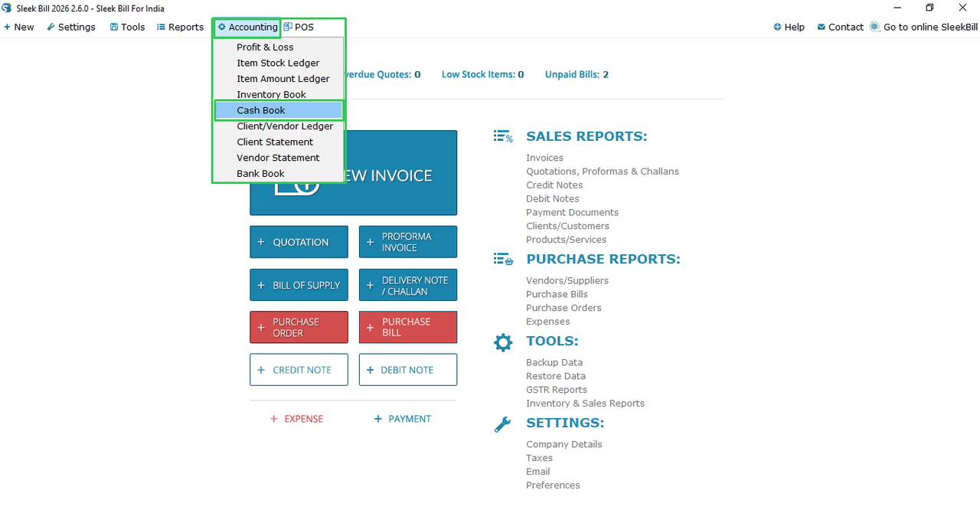The width and height of the screenshot is (980, 523).
Task: Click the Tools gear icon
Action: pos(503,342)
